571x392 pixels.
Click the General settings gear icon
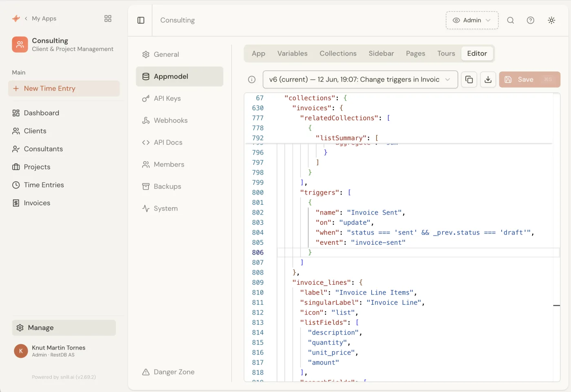coord(146,54)
